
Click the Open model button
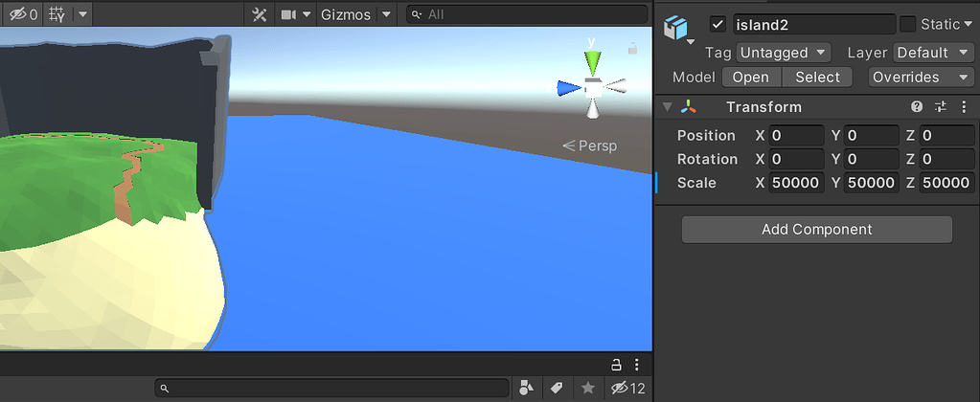[x=751, y=78]
